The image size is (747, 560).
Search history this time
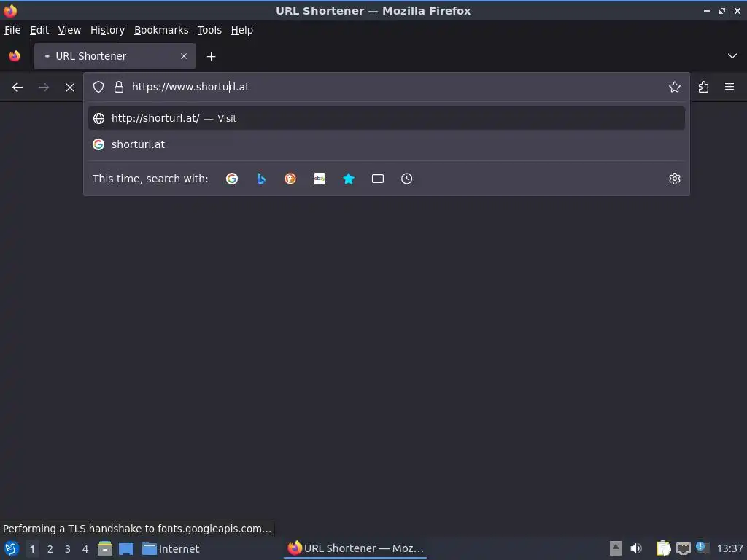tap(407, 179)
